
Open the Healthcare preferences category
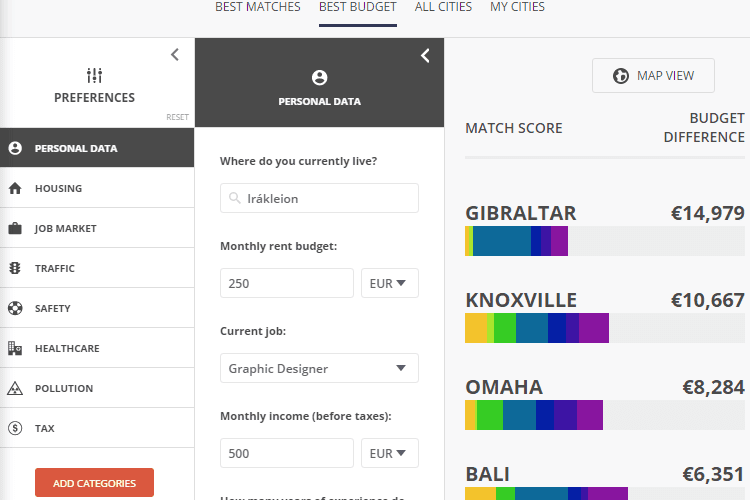97,348
